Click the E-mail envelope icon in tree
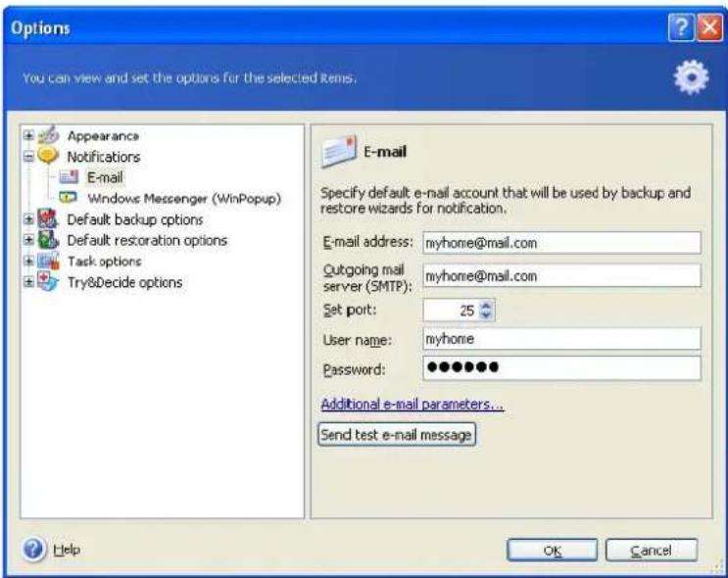The image size is (728, 578). [x=70, y=177]
